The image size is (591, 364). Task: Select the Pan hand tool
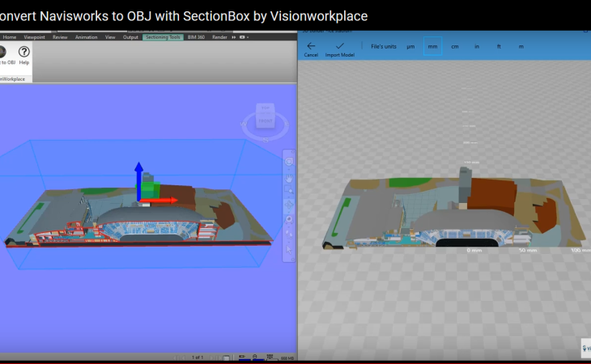pos(289,178)
